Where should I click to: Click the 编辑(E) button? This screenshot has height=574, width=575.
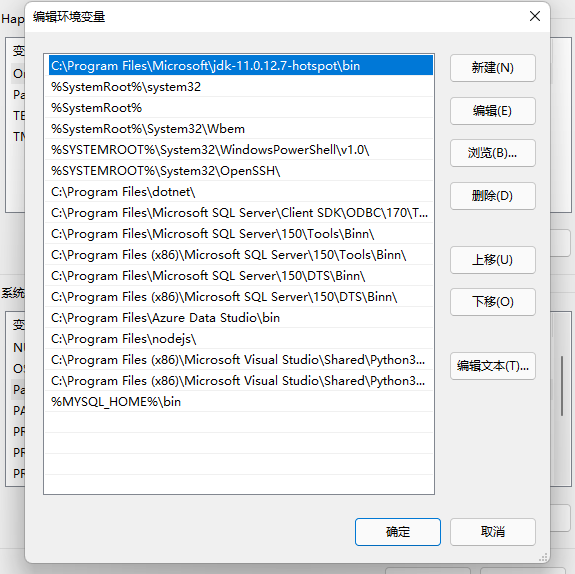pyautogui.click(x=492, y=111)
